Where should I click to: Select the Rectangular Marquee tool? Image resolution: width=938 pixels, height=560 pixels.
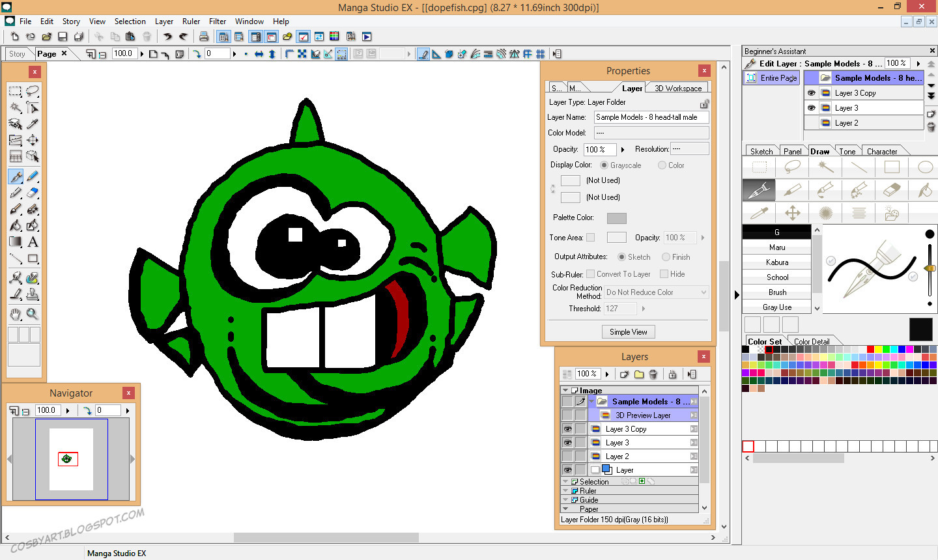(16, 91)
